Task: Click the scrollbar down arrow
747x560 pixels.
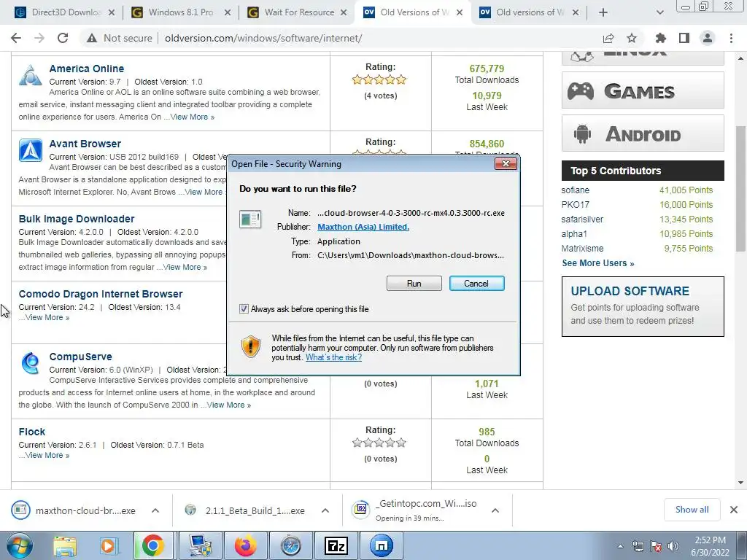Action: [741, 483]
